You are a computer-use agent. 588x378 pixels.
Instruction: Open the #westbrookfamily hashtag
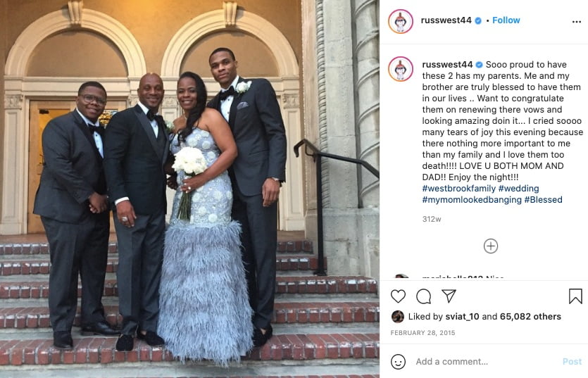(459, 188)
